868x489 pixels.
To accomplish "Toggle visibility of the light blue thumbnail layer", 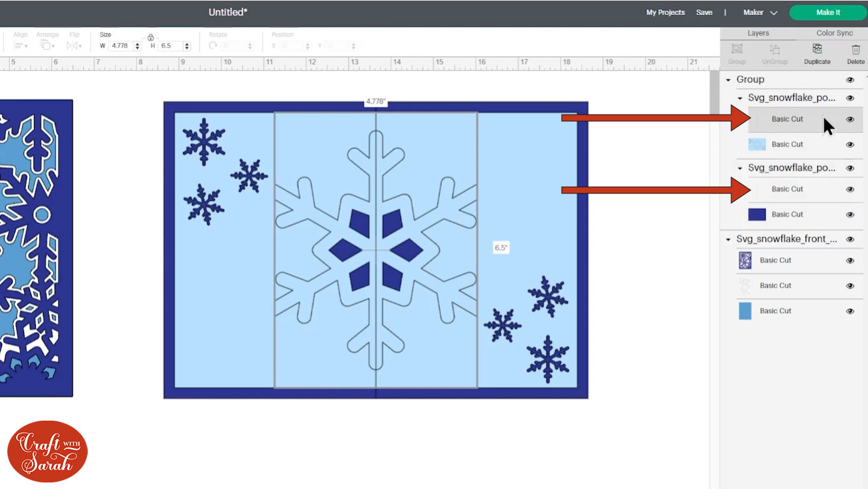I will 850,145.
